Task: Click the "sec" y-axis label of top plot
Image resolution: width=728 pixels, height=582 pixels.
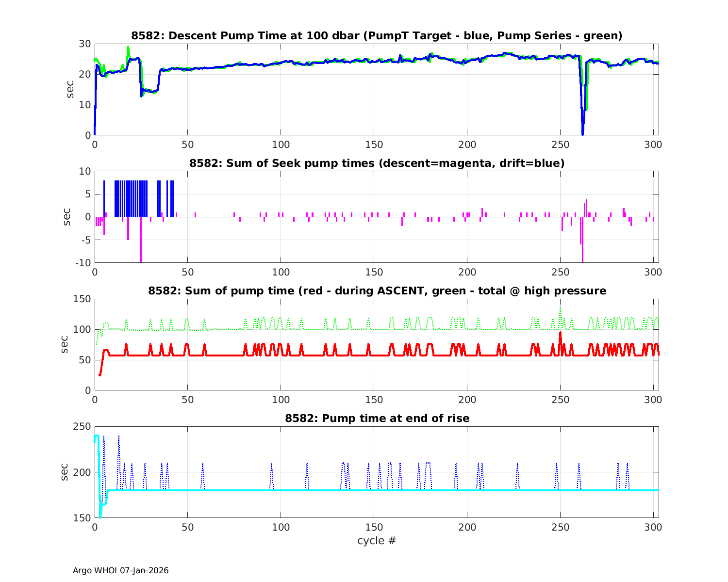Action: pos(71,89)
